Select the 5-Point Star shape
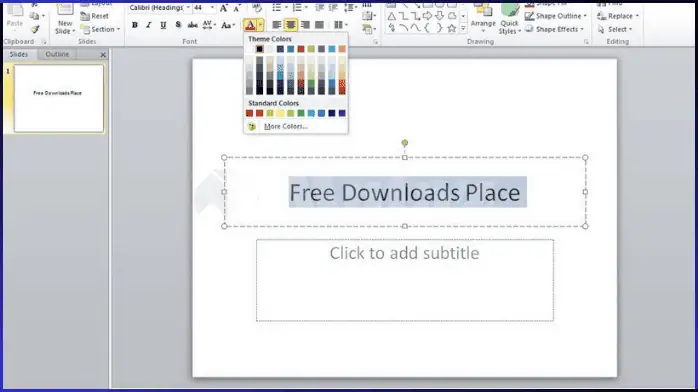Image resolution: width=698 pixels, height=392 pixels. coord(452,28)
